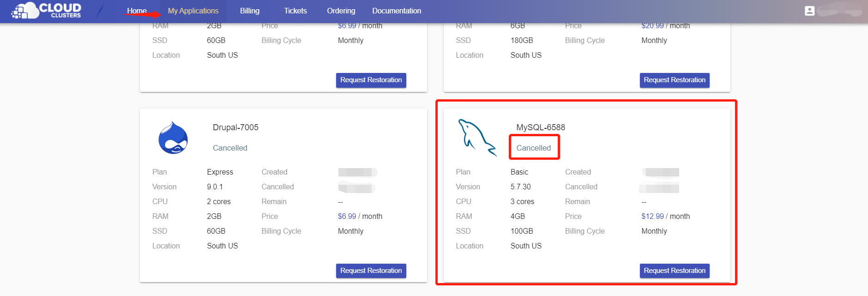Image resolution: width=868 pixels, height=296 pixels.
Task: Click the 3 cores CPU value
Action: click(522, 201)
